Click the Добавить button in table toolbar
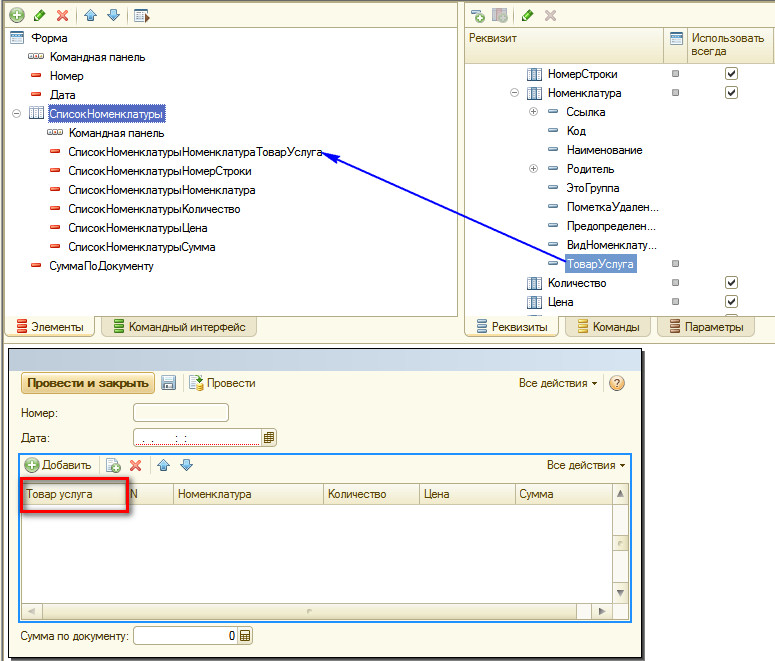The image size is (775, 661). [58, 465]
